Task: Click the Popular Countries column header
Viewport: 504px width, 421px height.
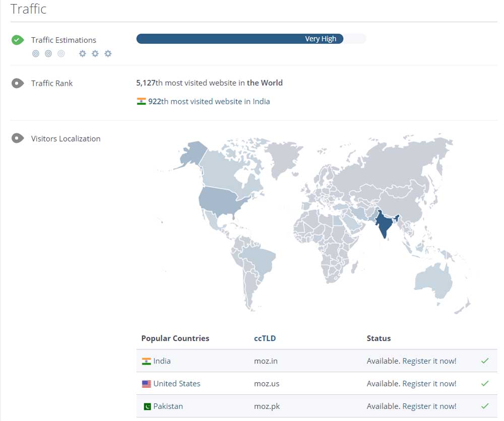Action: pos(175,338)
